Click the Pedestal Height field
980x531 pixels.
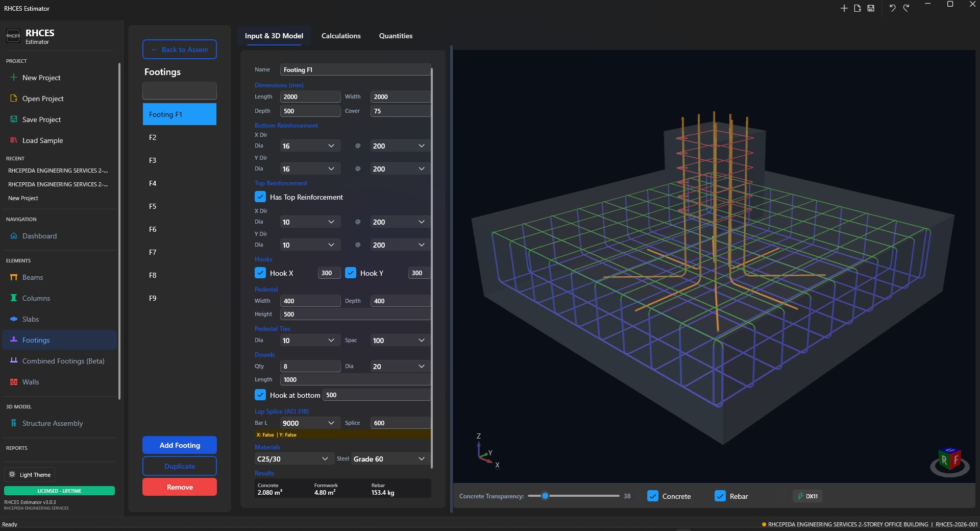355,315
